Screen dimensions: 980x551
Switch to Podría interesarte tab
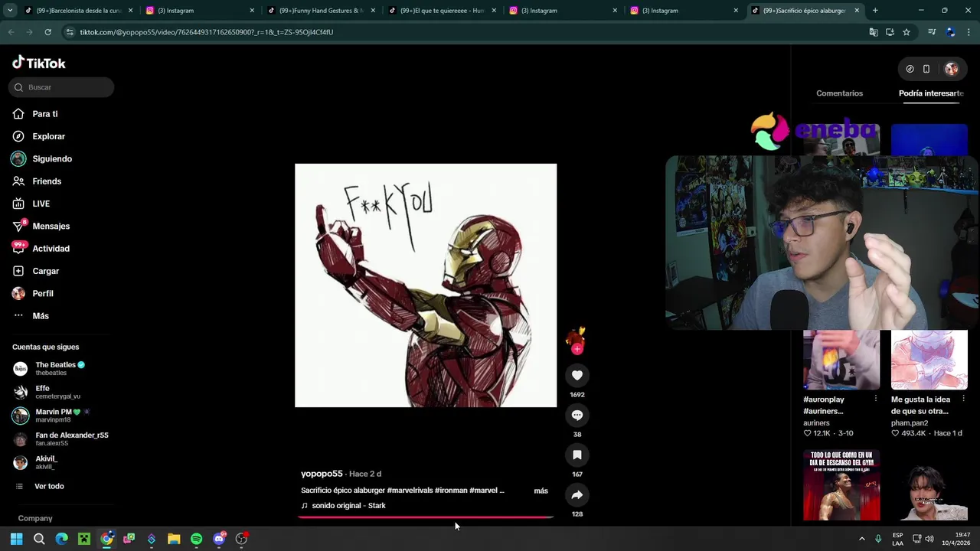(931, 93)
